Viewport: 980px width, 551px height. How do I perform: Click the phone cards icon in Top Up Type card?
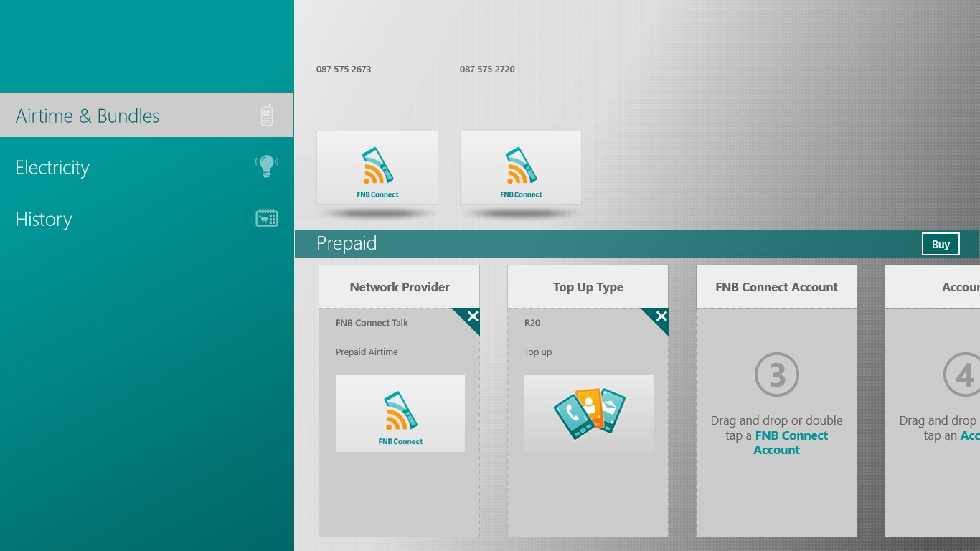[x=589, y=413]
